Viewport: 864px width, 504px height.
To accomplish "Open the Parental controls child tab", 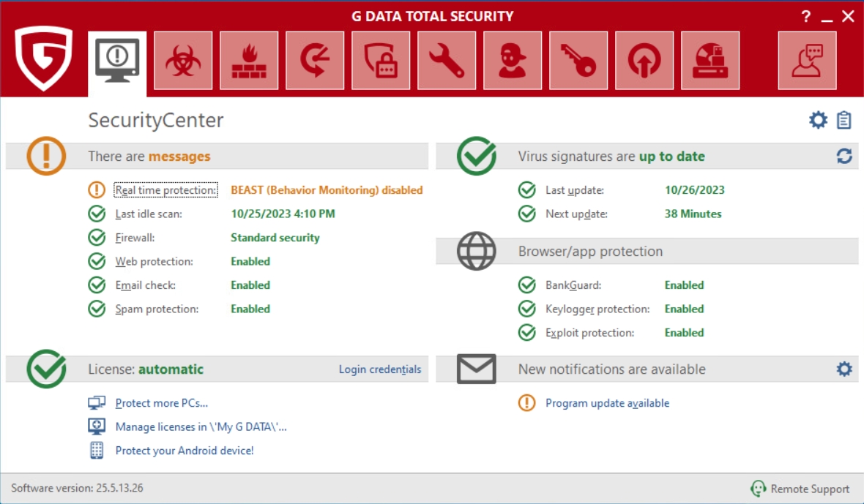I will coord(513,61).
